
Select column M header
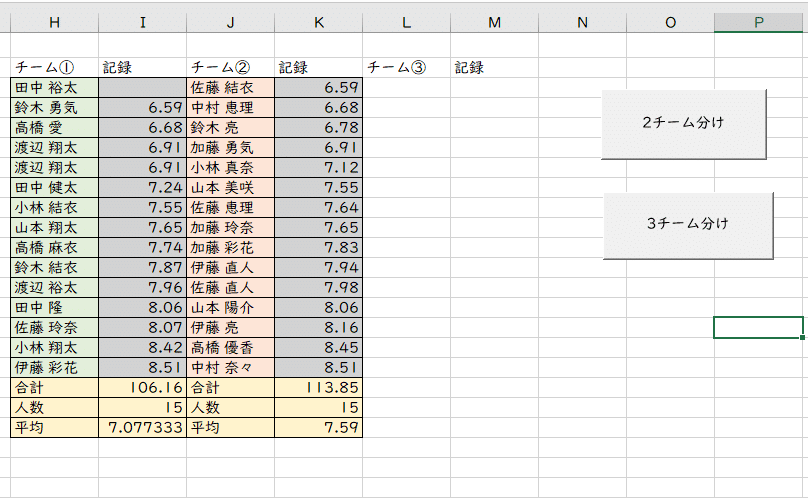[x=495, y=23]
